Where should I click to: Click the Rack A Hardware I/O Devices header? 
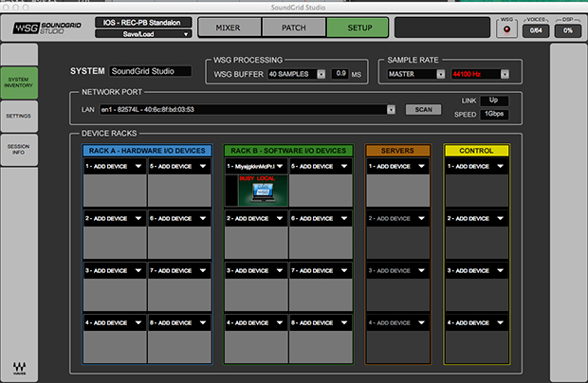click(147, 151)
